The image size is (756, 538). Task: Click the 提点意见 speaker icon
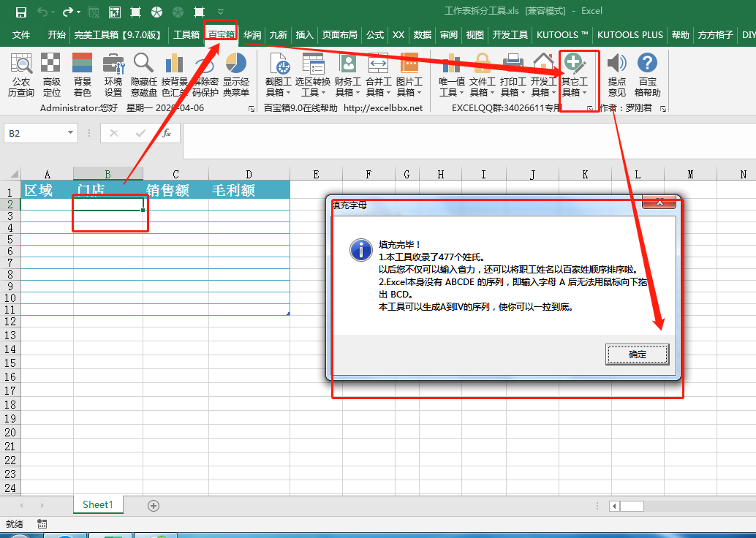616,75
